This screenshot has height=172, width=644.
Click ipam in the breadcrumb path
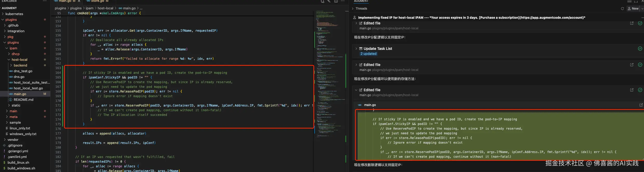90,8
